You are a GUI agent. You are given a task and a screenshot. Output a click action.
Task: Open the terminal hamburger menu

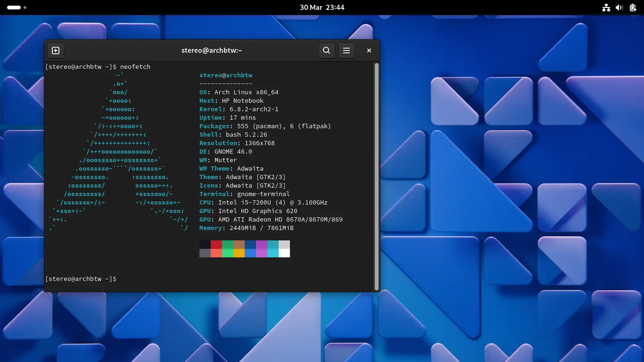tap(347, 50)
